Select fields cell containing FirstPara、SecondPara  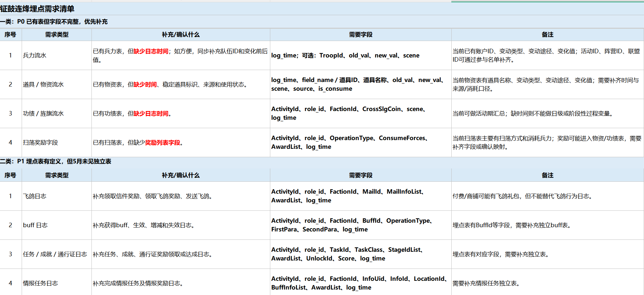point(361,225)
